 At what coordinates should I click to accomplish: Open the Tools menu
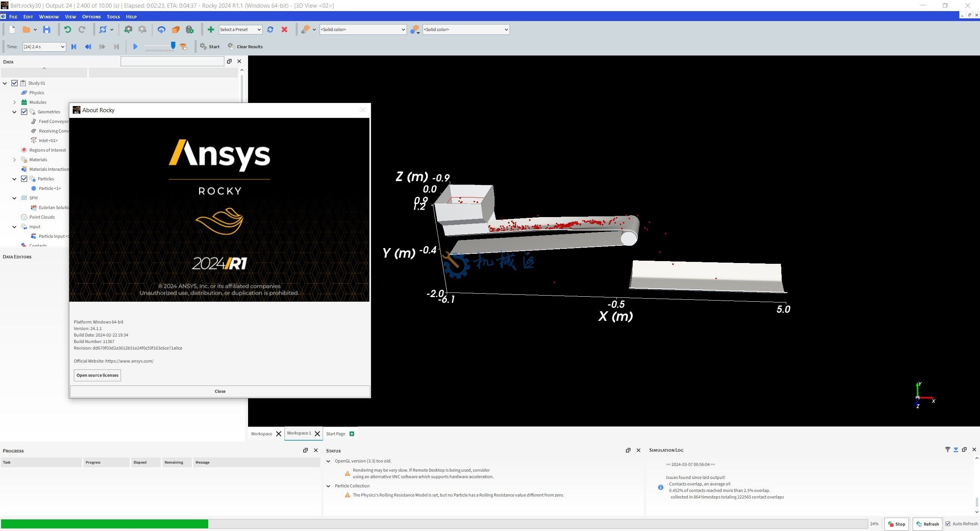113,16
